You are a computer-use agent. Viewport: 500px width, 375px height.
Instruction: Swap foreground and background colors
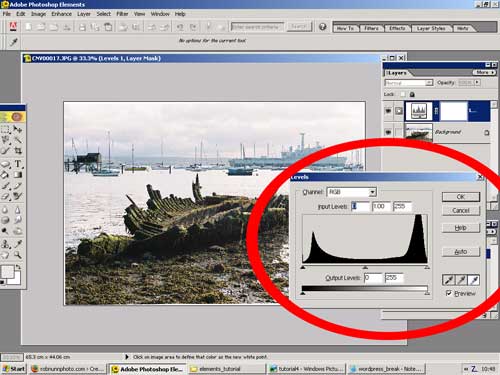click(x=18, y=267)
